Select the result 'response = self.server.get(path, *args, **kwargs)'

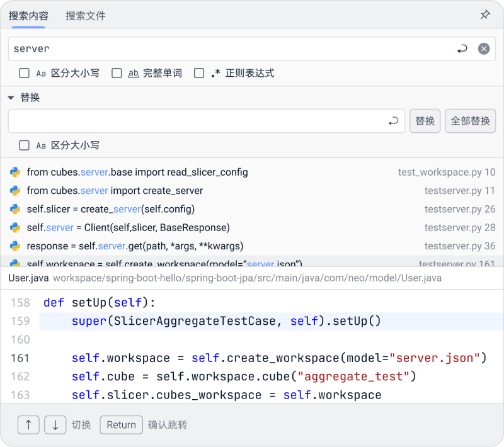coord(252,246)
